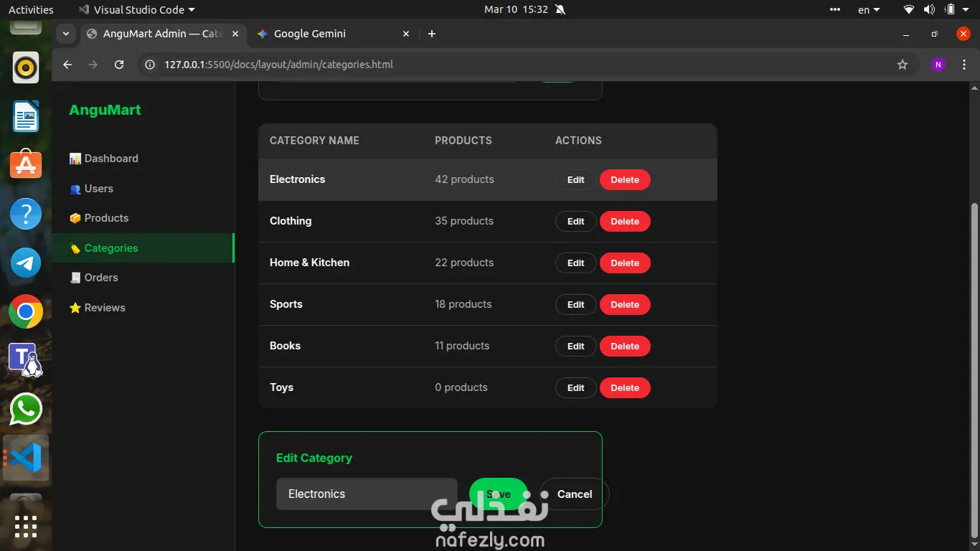Screen dimensions: 980x551
Task: Delete the Sports category
Action: point(625,305)
